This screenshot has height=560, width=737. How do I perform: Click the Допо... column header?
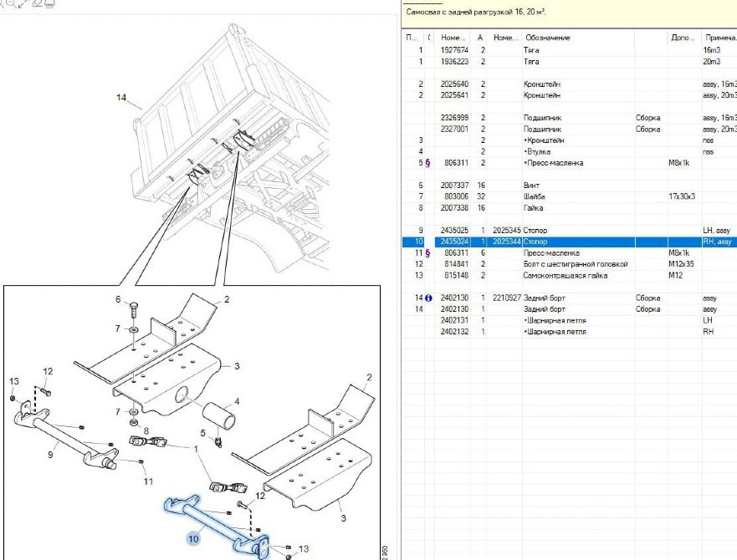pyautogui.click(x=683, y=38)
